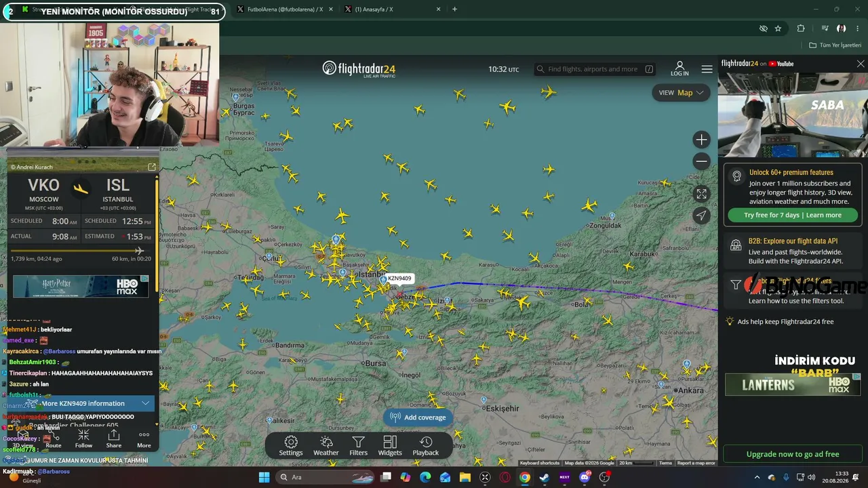Open the Chrome three-dot menu
This screenshot has height=488, width=868.
(858, 28)
